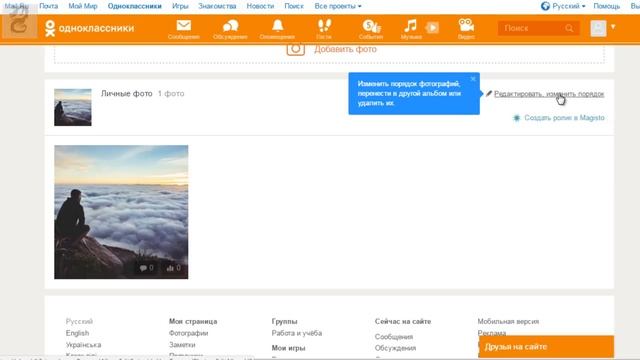Open the Русский language dropdown
This screenshot has width=640, height=360.
click(x=569, y=6)
